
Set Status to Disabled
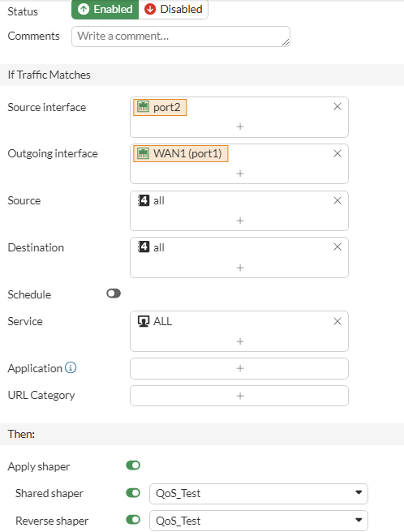[x=173, y=9]
